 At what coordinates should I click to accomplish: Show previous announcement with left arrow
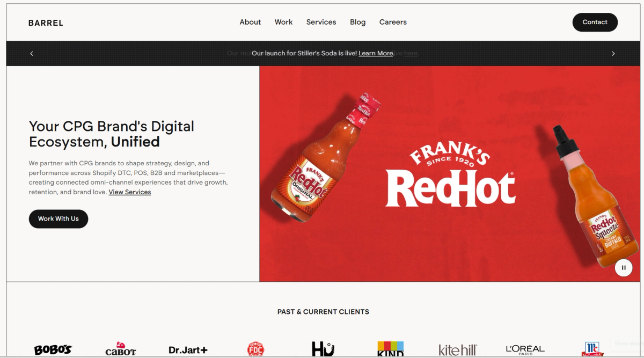click(x=32, y=54)
